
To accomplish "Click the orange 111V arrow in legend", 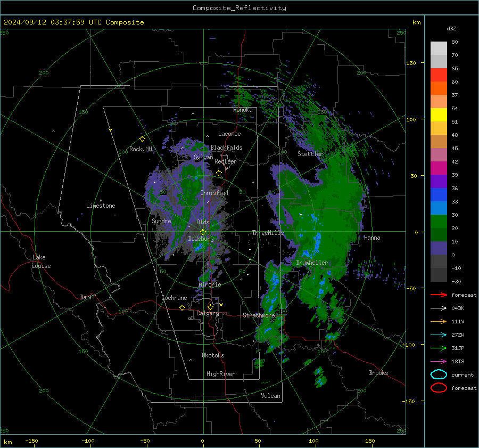I will coord(439,321).
